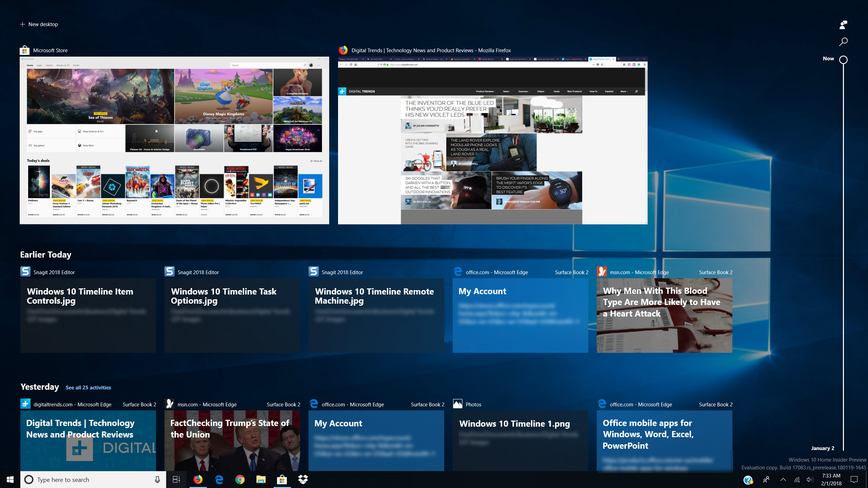Open File Explorer from taskbar
The height and width of the screenshot is (488, 868).
click(x=261, y=480)
